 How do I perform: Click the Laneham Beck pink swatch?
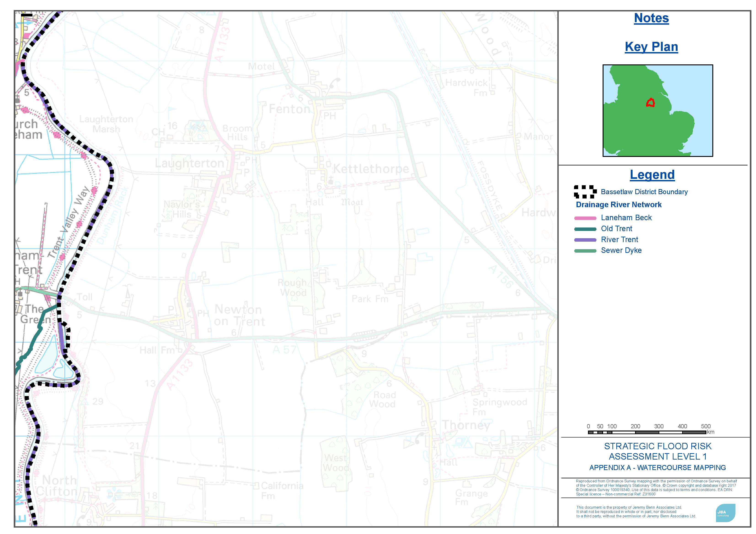point(585,218)
